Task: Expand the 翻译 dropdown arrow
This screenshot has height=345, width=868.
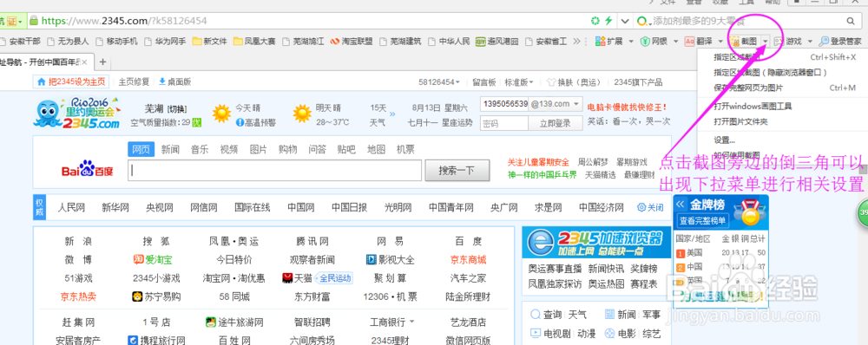Action: point(720,42)
